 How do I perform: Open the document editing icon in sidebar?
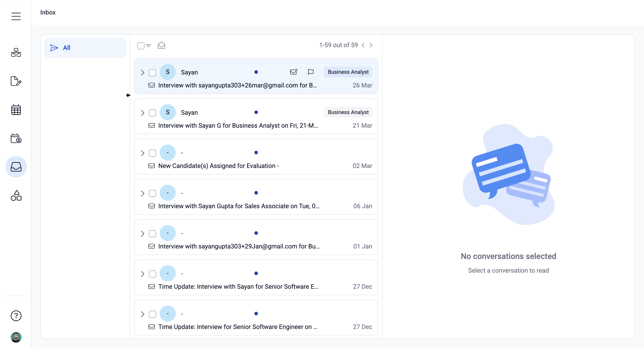[16, 81]
